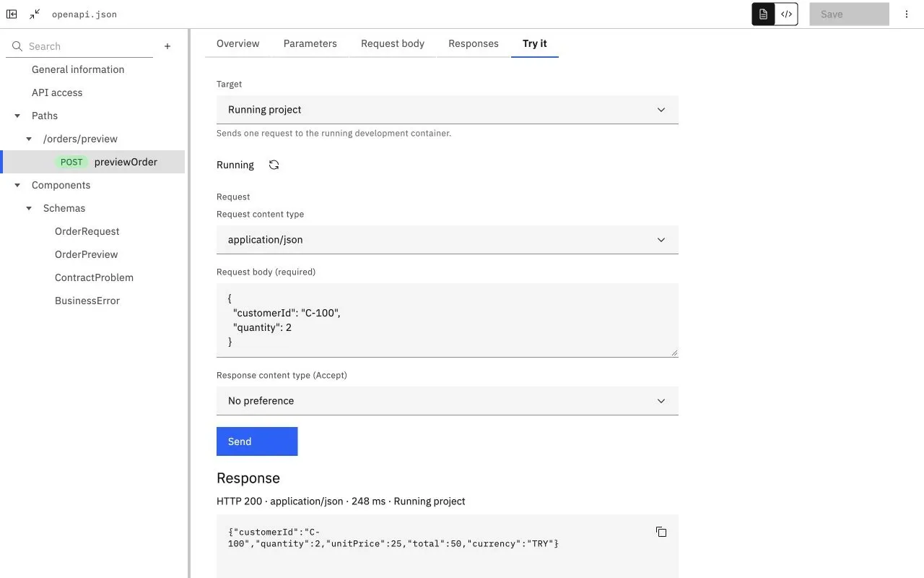Select the Try it tab
This screenshot has width=924, height=578.
click(x=535, y=43)
